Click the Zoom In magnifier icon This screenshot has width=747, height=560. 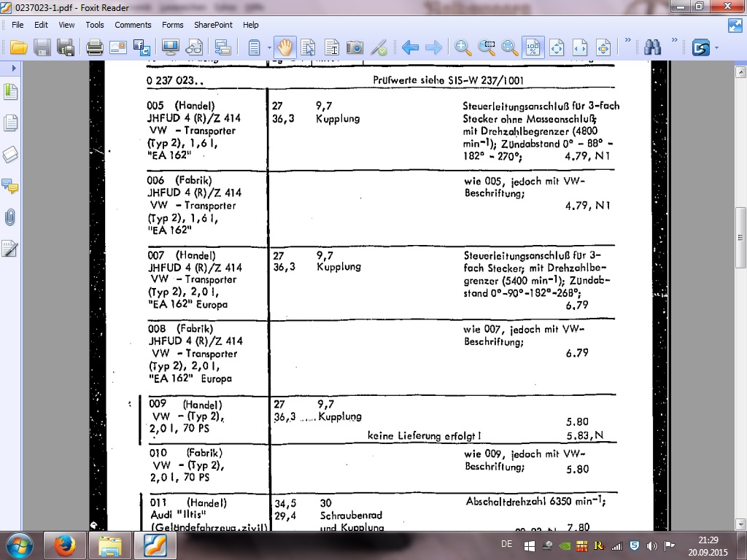pyautogui.click(x=462, y=48)
